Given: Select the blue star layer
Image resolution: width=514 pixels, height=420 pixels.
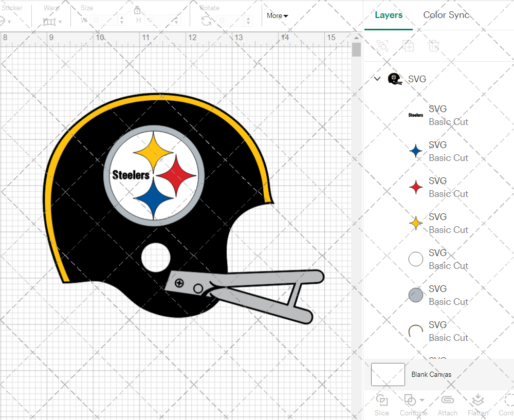Looking at the screenshot, I should tap(438, 151).
